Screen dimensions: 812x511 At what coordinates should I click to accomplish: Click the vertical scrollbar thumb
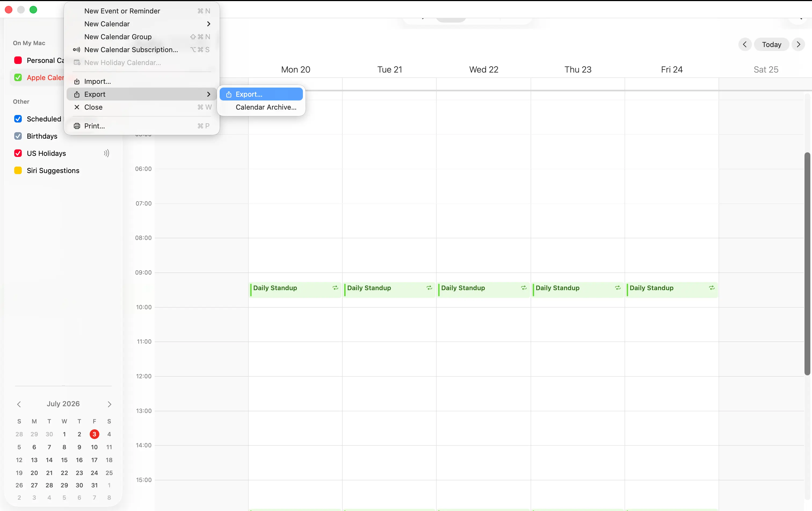[x=807, y=264]
